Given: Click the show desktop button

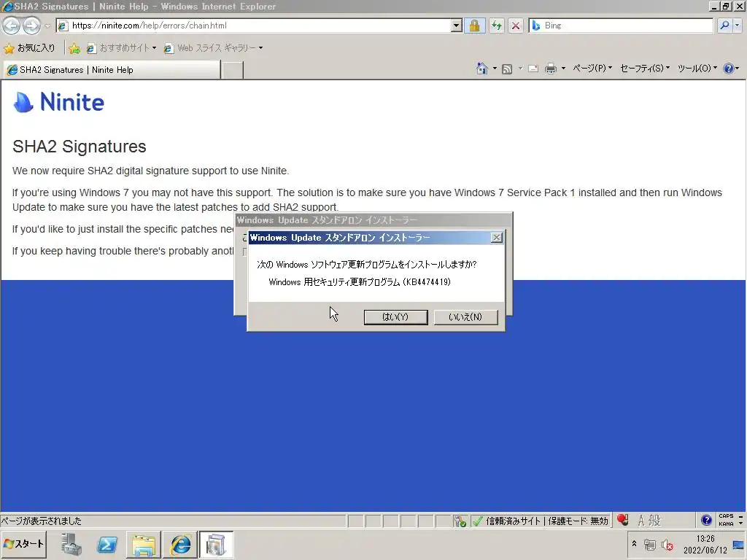Looking at the screenshot, I should [x=739, y=544].
